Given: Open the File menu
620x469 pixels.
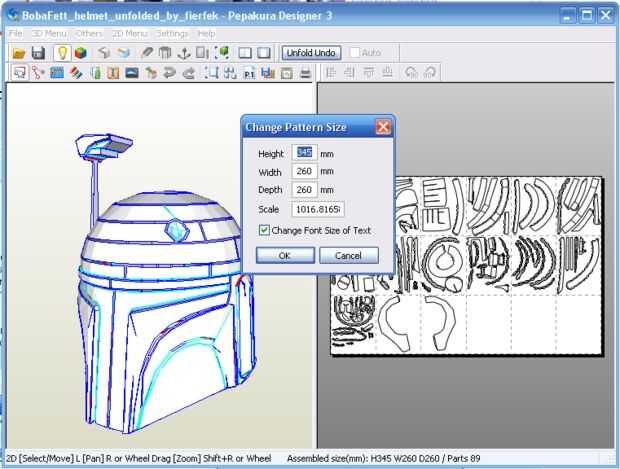Looking at the screenshot, I should (x=15, y=34).
